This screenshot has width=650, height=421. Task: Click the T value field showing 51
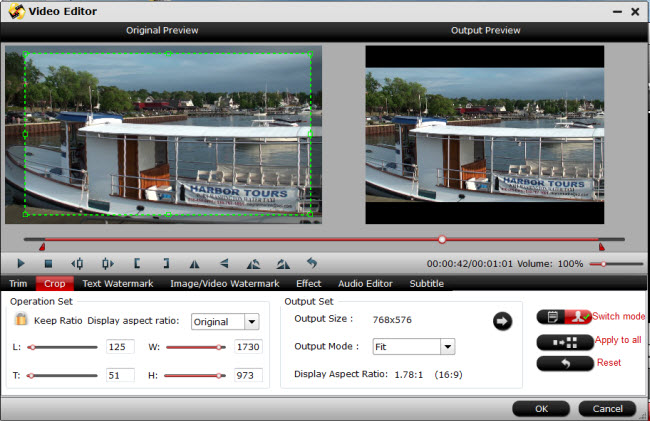pos(120,375)
